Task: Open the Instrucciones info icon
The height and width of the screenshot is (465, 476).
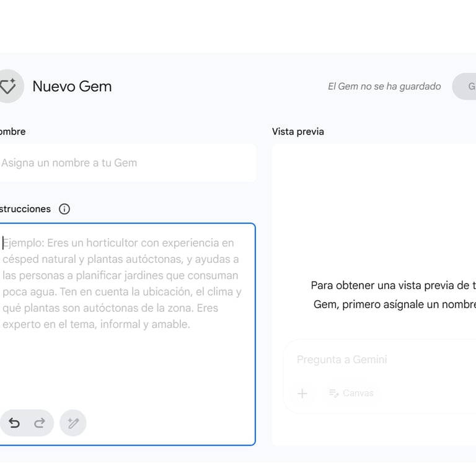Action: [x=64, y=209]
